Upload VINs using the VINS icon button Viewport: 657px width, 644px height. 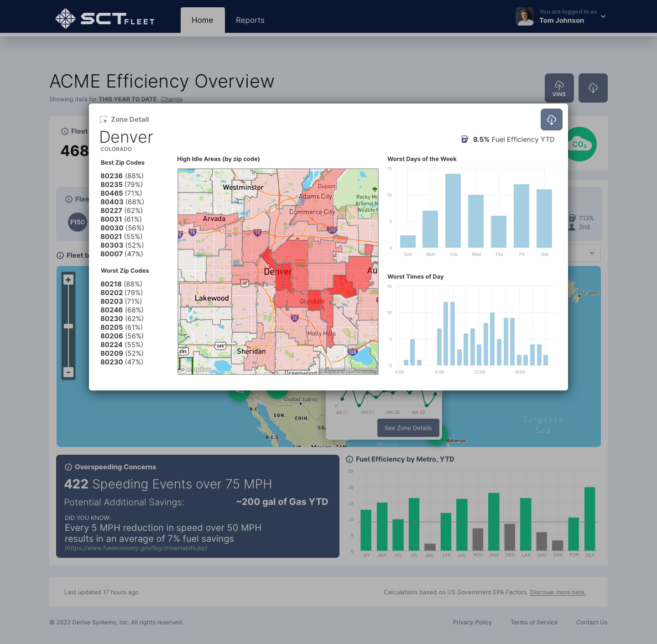(559, 88)
